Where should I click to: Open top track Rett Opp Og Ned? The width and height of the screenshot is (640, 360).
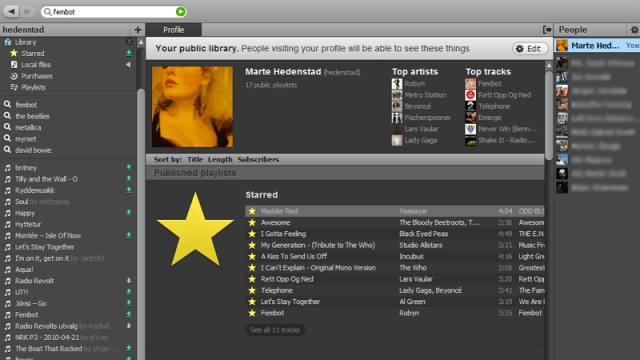pos(504,95)
